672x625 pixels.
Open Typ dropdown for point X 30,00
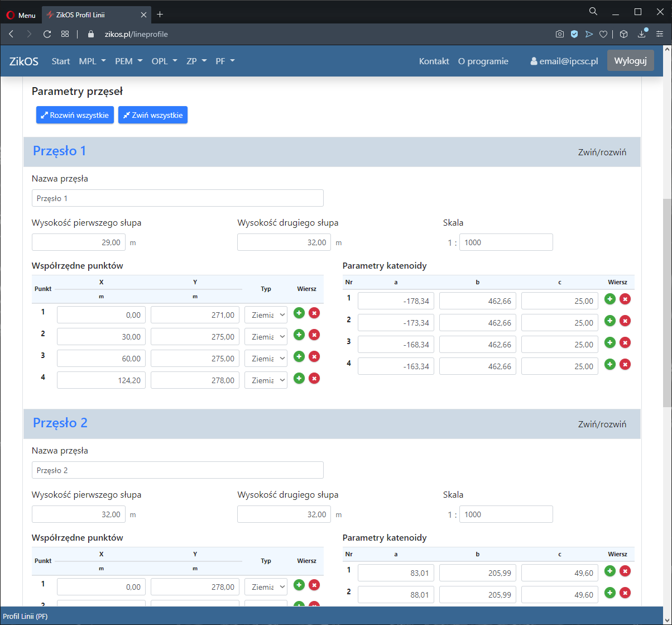tap(266, 337)
